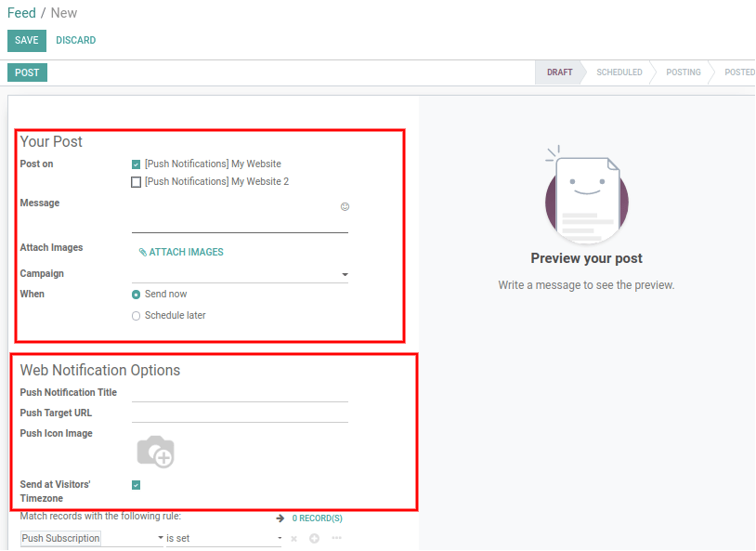
Task: Click 'Match records with the following rule:' text
Action: [x=100, y=517]
